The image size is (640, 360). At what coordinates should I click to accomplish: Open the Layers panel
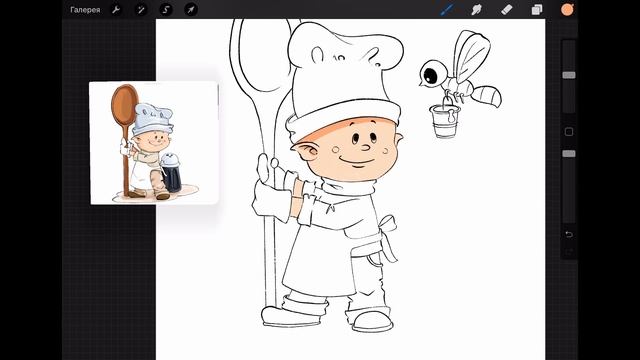coord(537,9)
